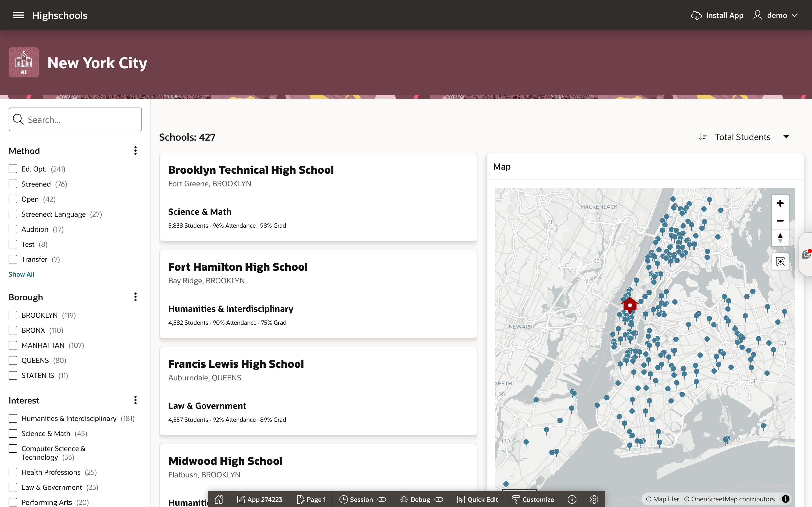
Task: Enable the MANHATTAN borough filter
Action: 13,345
